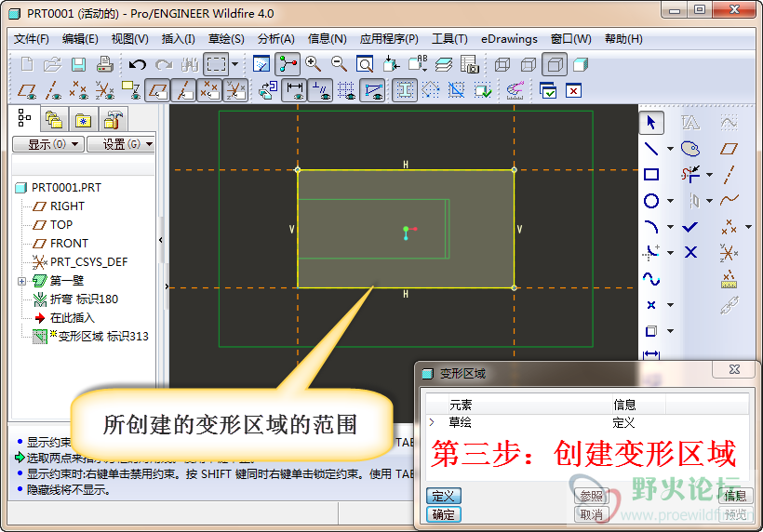Image resolution: width=763 pixels, height=532 pixels.
Task: Click the 草绘 element row in dialog
Action: 586,422
